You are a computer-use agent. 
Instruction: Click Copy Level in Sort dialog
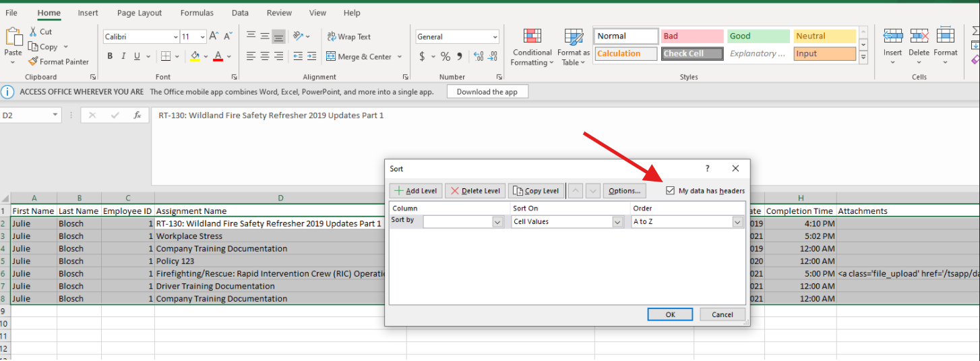pos(537,191)
